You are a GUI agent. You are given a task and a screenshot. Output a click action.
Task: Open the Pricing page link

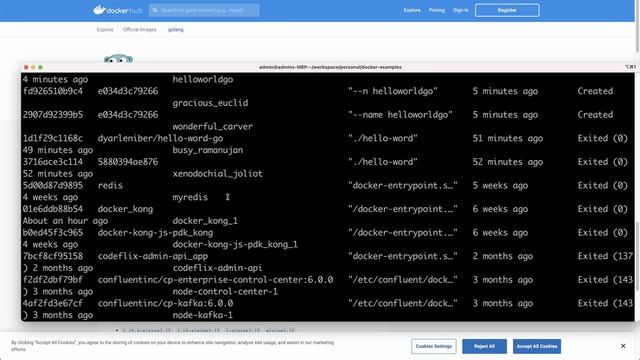tap(437, 10)
